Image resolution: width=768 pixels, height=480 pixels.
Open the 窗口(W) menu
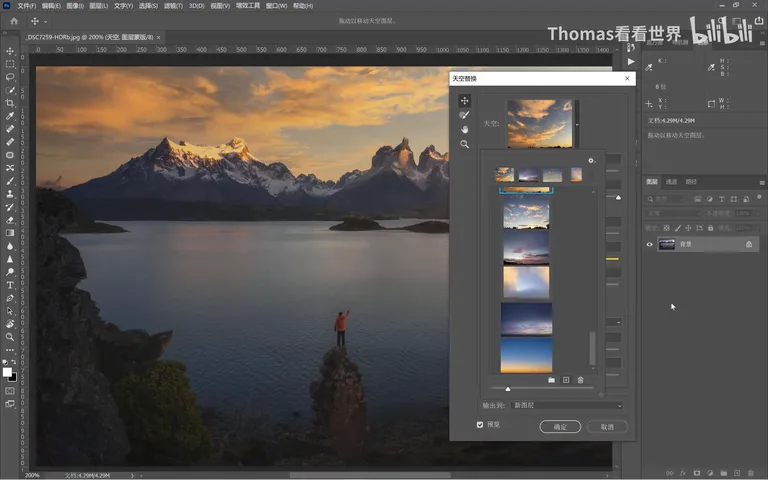tap(277, 6)
